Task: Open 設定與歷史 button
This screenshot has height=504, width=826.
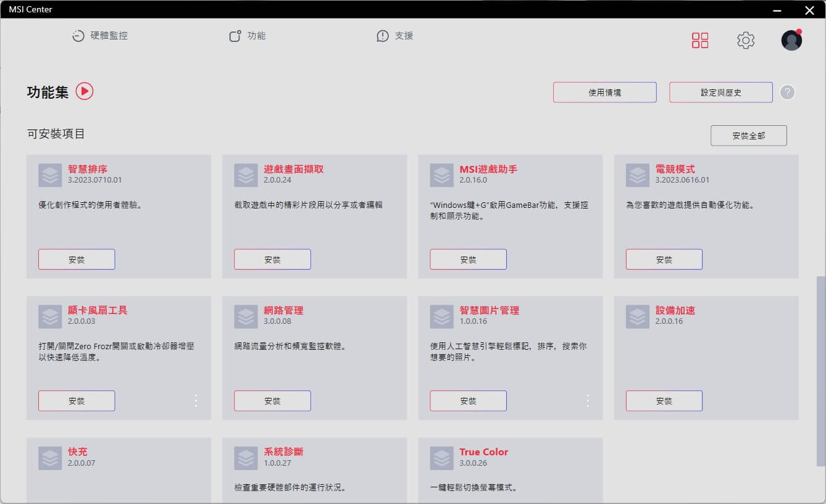Action: point(721,93)
